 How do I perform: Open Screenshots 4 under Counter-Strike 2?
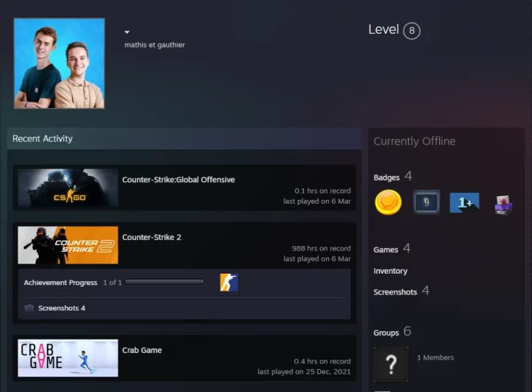tap(62, 308)
